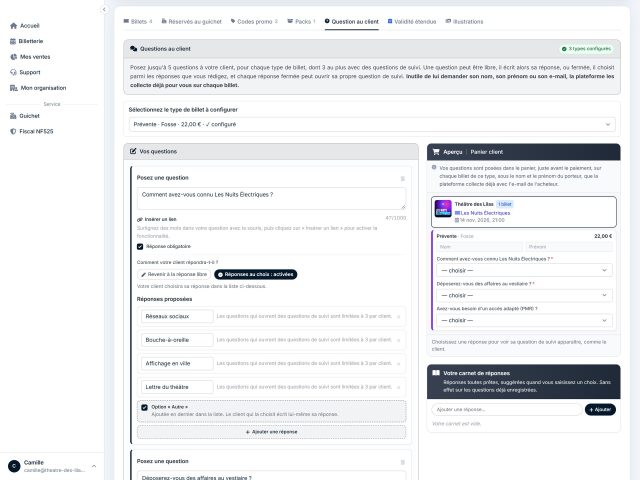Toggle the Option « Autre » checkbox
Viewport: 640px width, 480px height.
[144, 407]
